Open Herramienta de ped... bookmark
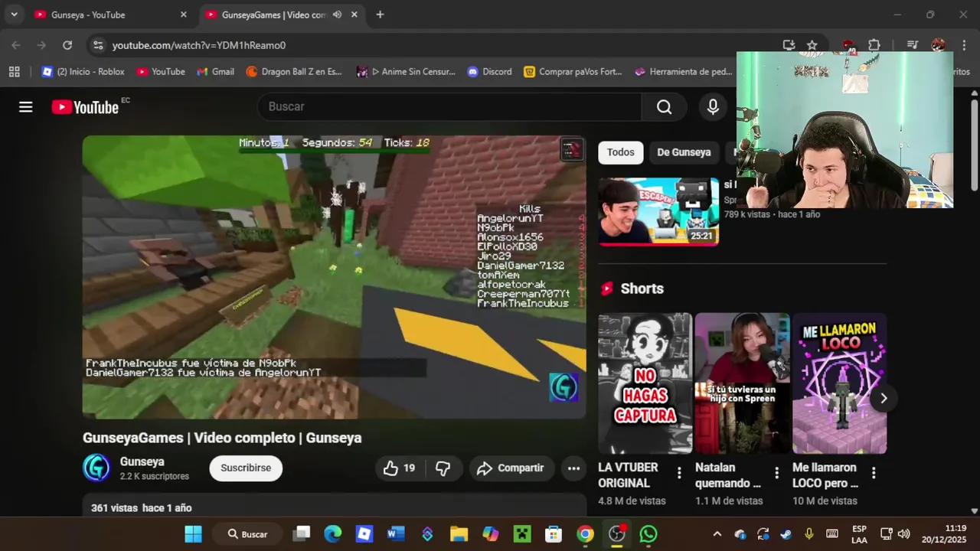This screenshot has width=980, height=551. [x=684, y=71]
